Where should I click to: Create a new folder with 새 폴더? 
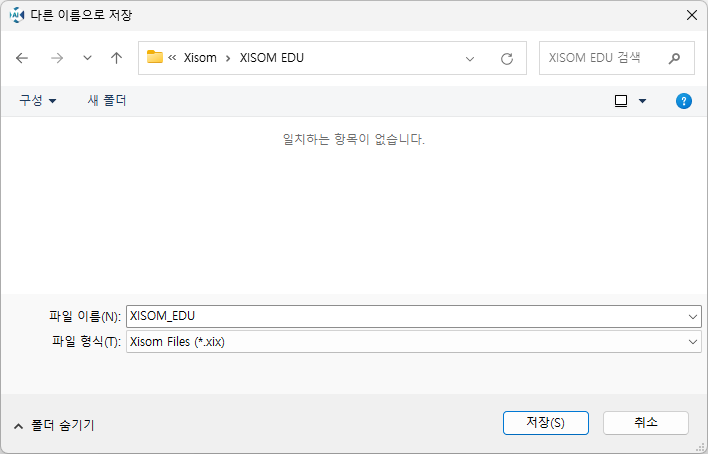pyautogui.click(x=107, y=100)
